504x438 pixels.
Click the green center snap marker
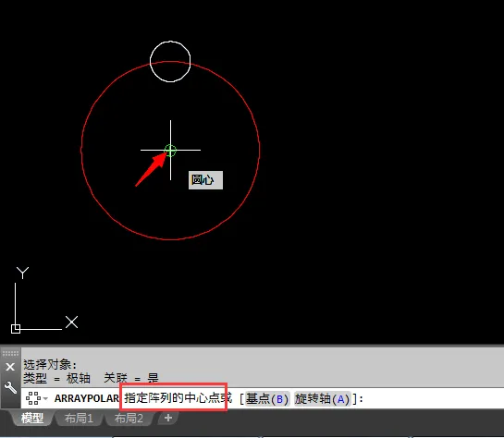click(x=170, y=151)
